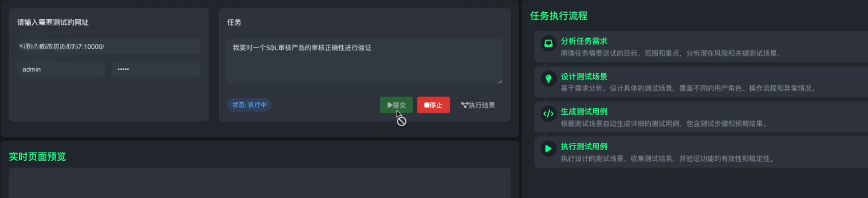Click the 分析任务需求 inbox icon

(x=548, y=43)
